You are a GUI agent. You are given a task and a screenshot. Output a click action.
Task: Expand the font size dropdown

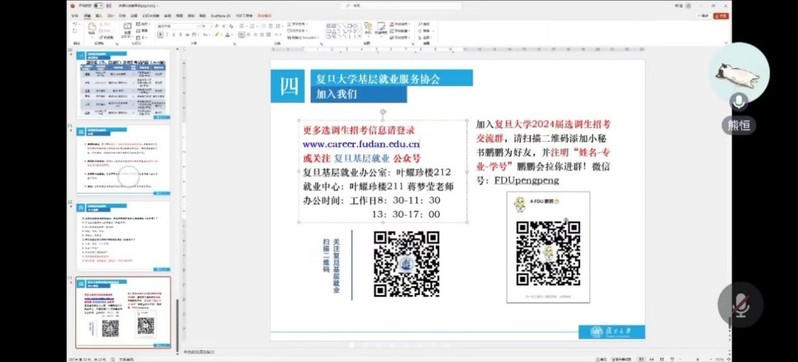point(212,26)
